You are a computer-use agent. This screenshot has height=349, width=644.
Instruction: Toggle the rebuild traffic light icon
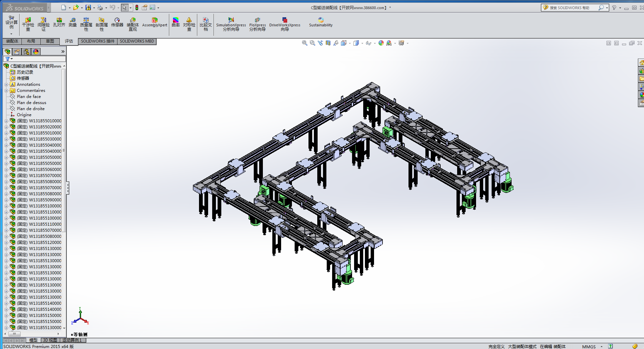137,7
